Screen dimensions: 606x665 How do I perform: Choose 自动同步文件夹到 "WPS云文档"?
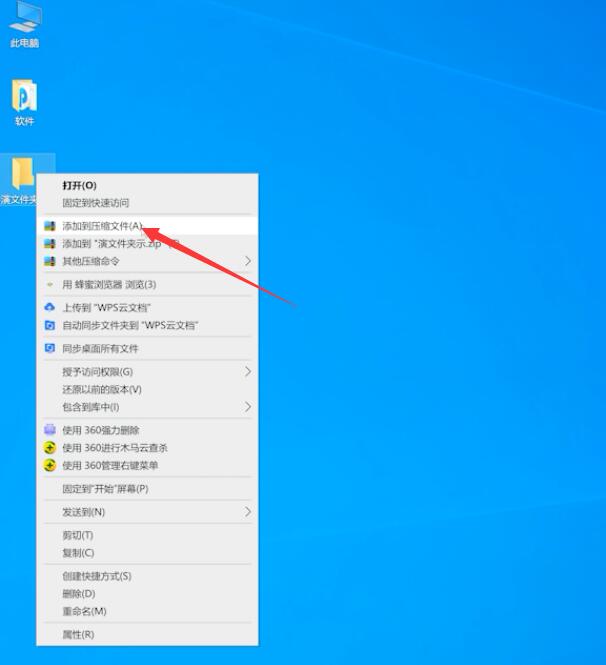click(147, 325)
